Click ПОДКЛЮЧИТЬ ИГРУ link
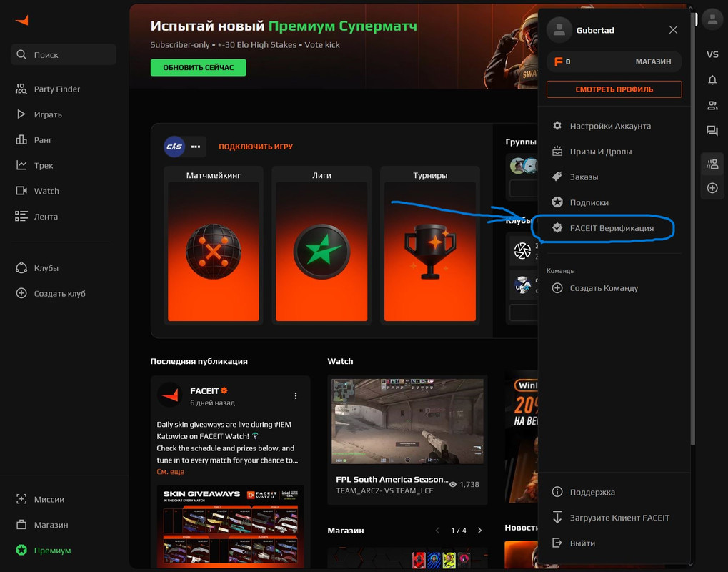Screen dimensions: 728x572 pyautogui.click(x=256, y=147)
